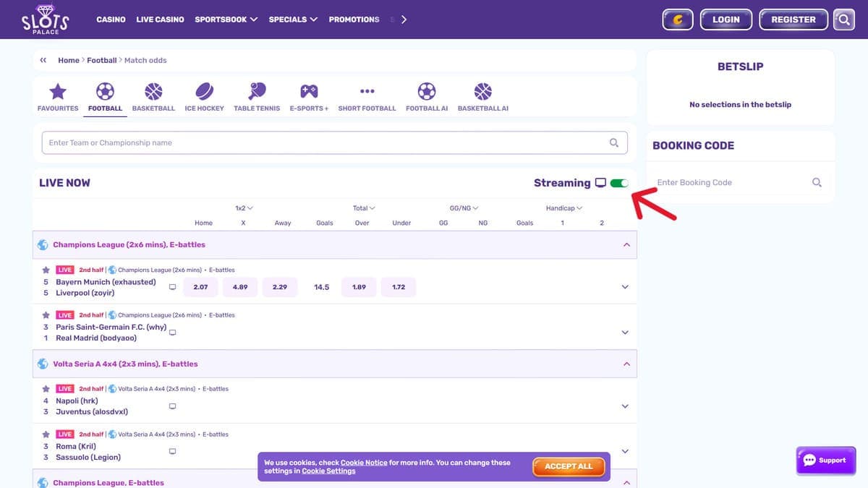The height and width of the screenshot is (488, 868).
Task: Favourite the Napoli vs Juventus match star
Action: (46, 388)
